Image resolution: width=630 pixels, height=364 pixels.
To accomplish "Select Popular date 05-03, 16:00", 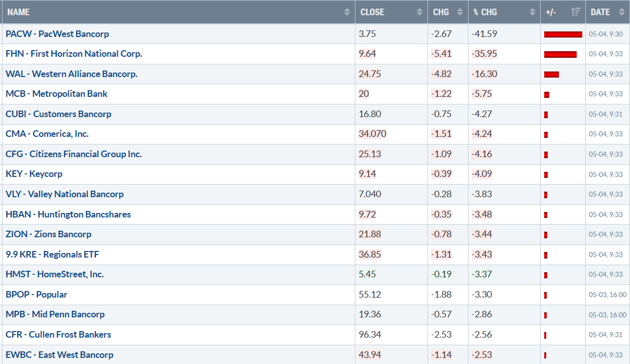I will [608, 295].
